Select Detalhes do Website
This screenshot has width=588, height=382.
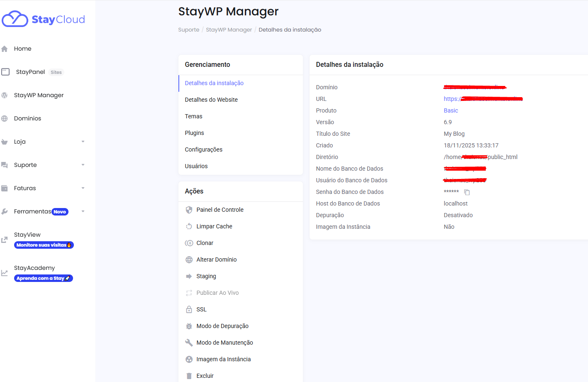(211, 100)
